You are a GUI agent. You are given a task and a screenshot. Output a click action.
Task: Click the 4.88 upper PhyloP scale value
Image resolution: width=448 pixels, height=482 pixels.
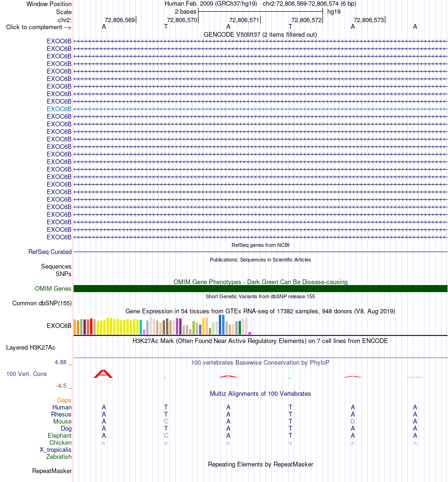(x=61, y=362)
